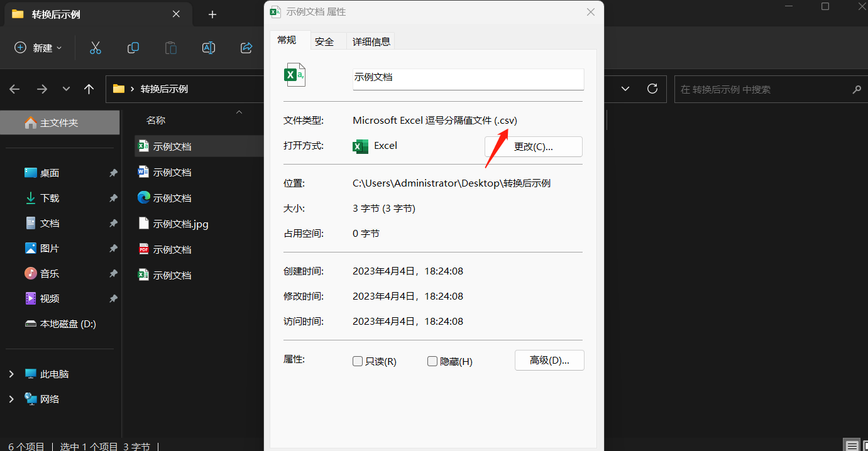The height and width of the screenshot is (451, 868).
Task: Click the Share icon in the toolbar
Action: pyautogui.click(x=246, y=48)
